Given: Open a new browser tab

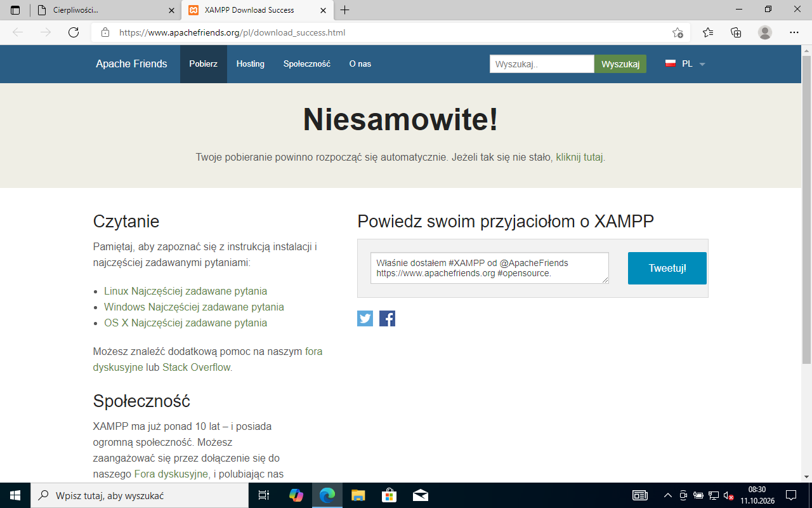Looking at the screenshot, I should tap(345, 10).
